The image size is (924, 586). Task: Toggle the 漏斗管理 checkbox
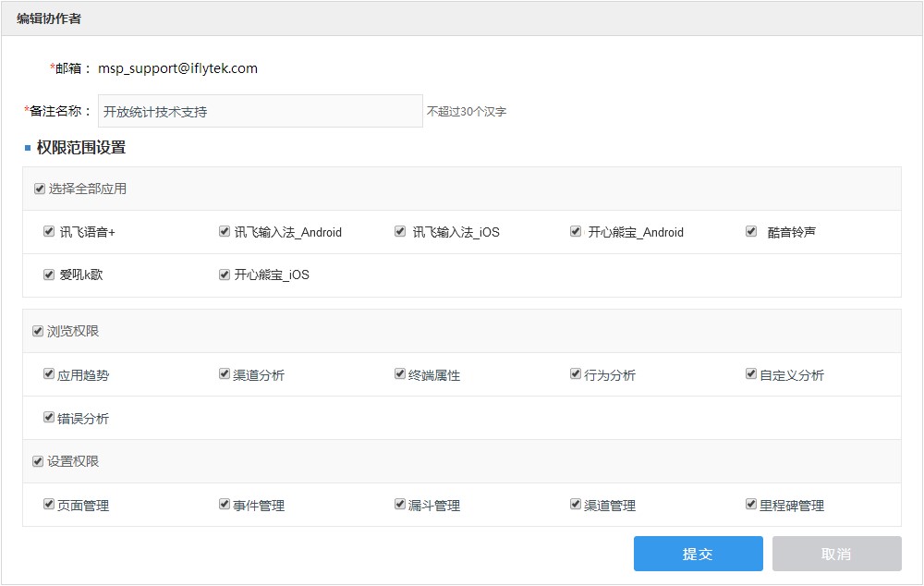coord(400,504)
